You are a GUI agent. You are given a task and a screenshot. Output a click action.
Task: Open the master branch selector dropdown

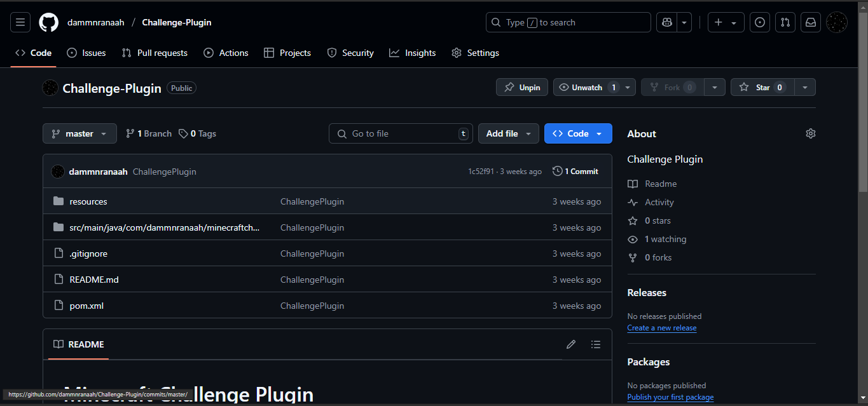(x=79, y=133)
